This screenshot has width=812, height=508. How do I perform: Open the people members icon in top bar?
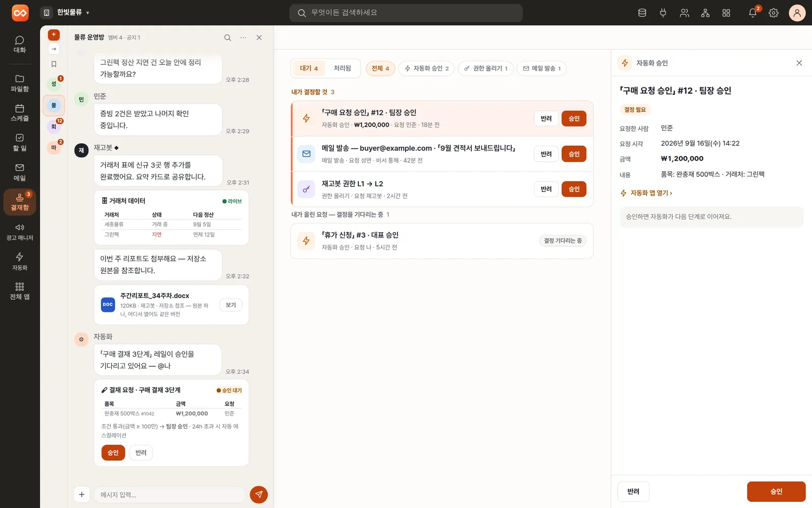[684, 13]
